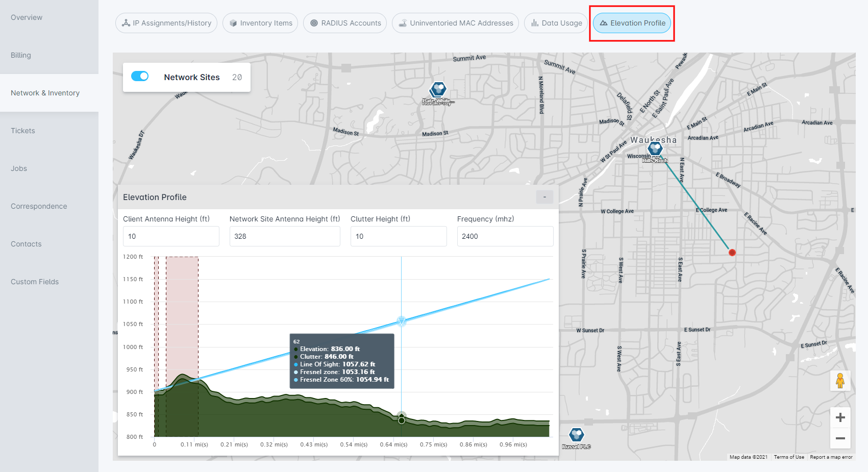Click the Uninventoried MAC router icon
Viewport: 868px width, 472px height.
[403, 23]
